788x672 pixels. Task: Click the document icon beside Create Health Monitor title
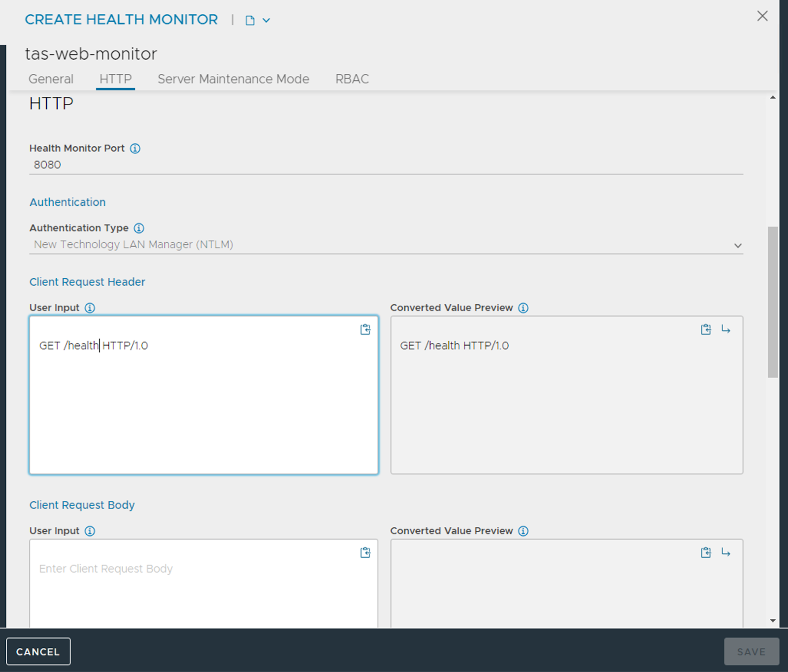tap(250, 20)
